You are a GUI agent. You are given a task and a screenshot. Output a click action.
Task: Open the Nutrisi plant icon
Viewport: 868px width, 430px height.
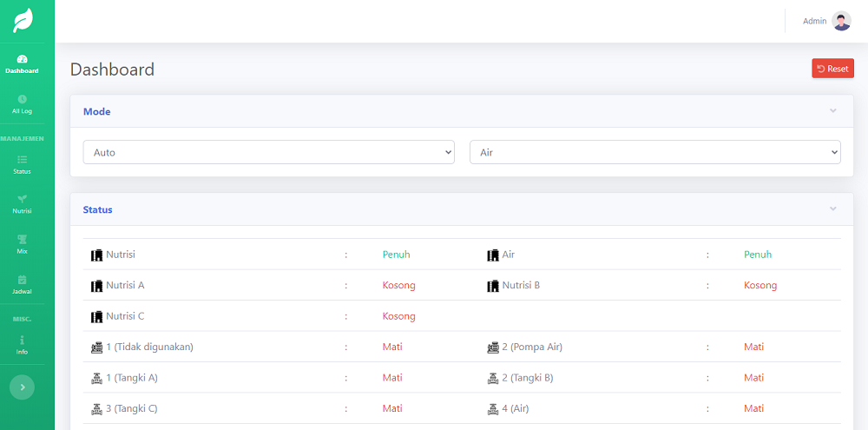tap(22, 199)
